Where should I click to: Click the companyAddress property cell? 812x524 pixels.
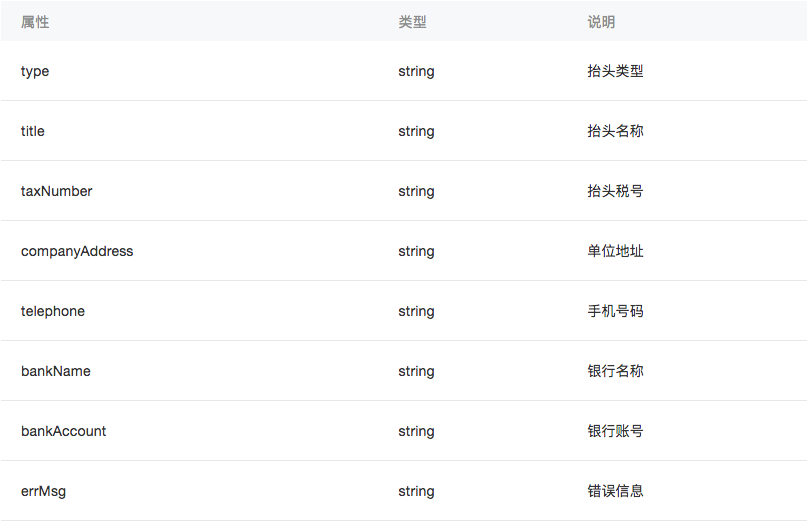[x=77, y=251]
